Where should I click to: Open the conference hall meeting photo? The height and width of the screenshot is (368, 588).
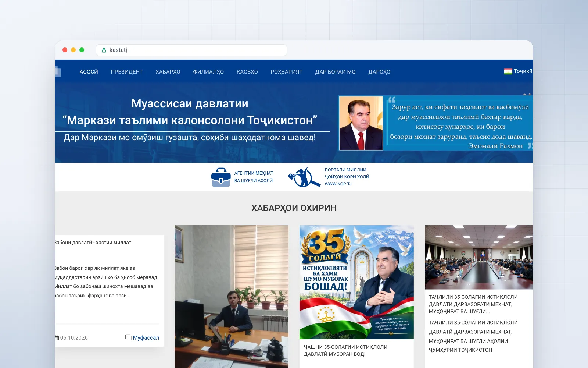pos(479,257)
